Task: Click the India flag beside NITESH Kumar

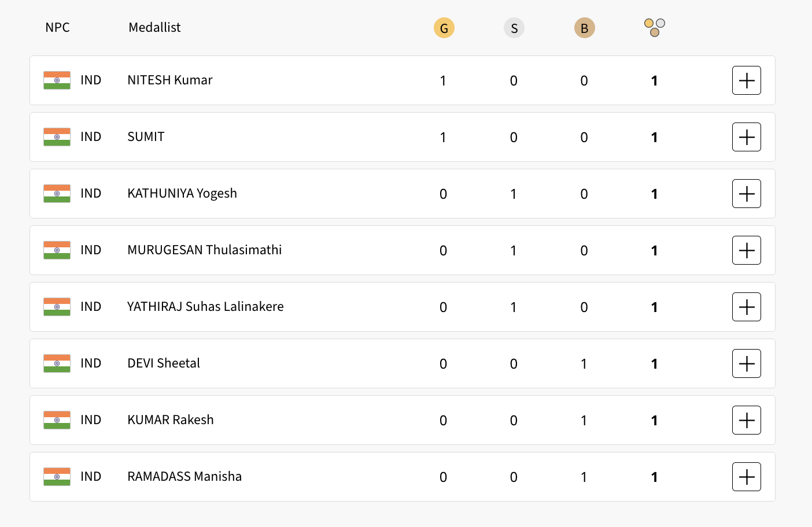Action: [x=57, y=80]
